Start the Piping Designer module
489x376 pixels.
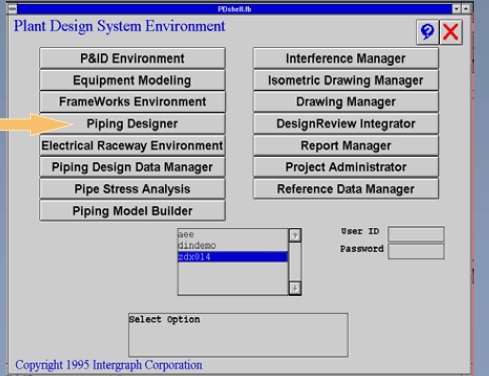point(132,124)
